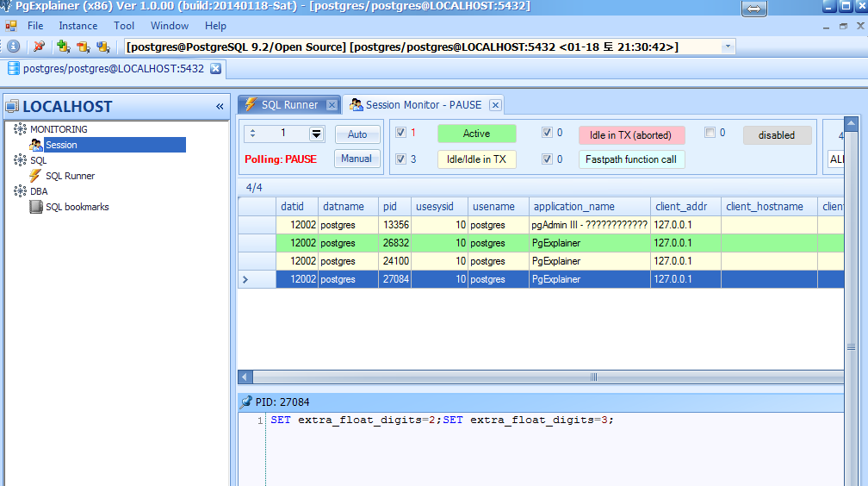The width and height of the screenshot is (868, 486).
Task: Select SQL bookmarks in the tree
Action: (x=77, y=207)
